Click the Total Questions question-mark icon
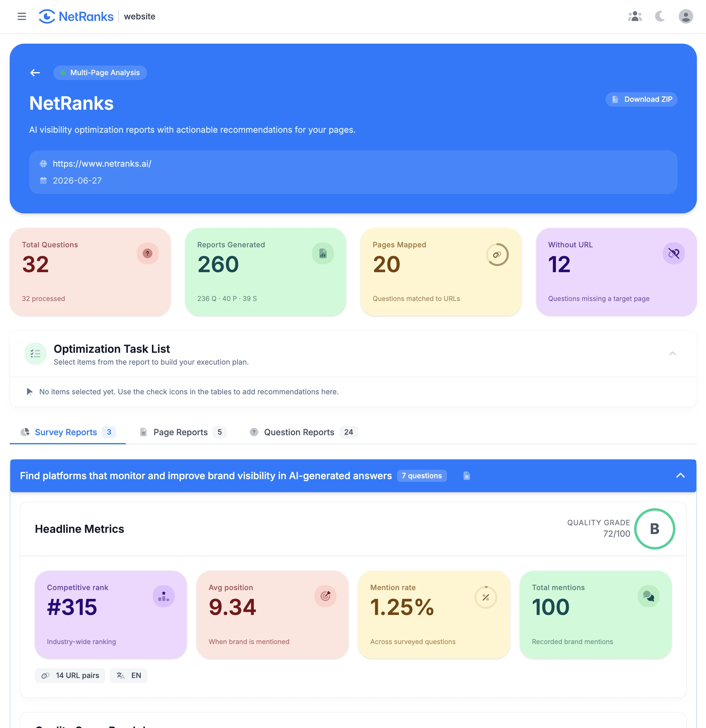Viewport: 706px width, 728px height. 147,253
